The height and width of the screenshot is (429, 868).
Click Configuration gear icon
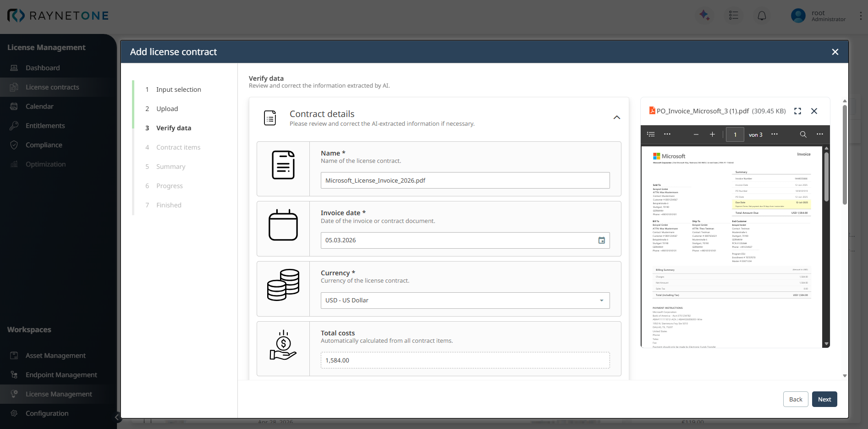(14, 413)
